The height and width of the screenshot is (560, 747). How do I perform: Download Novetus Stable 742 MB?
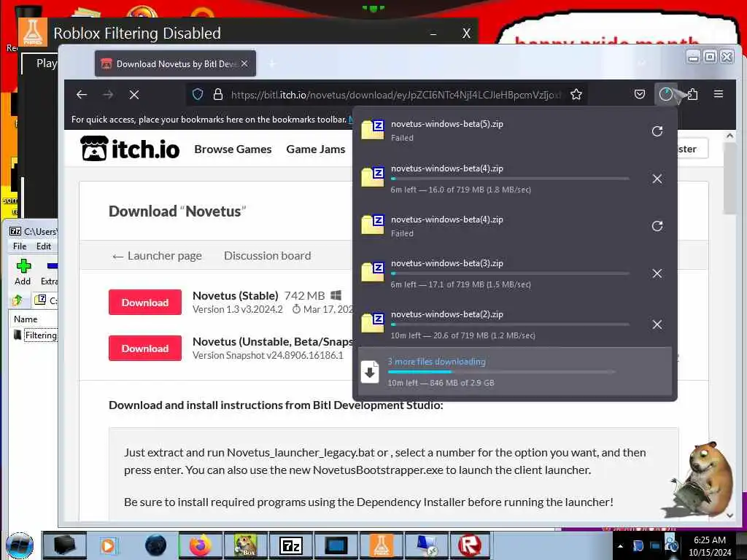click(x=145, y=303)
